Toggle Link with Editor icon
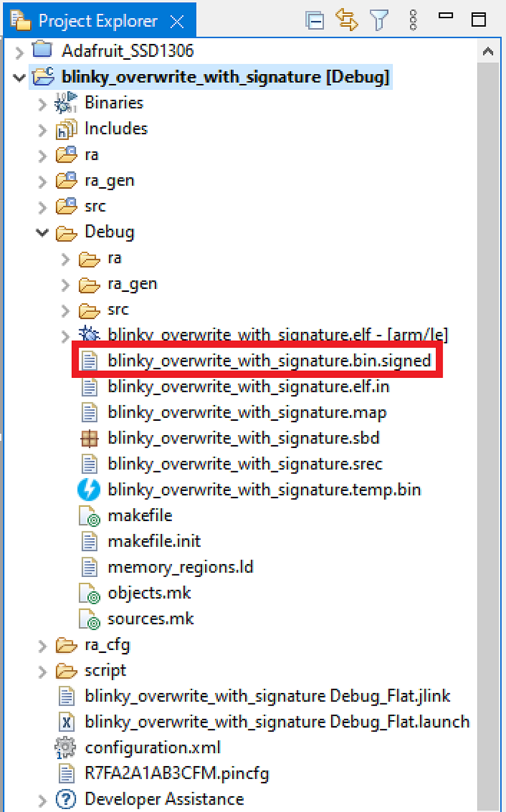This screenshot has height=812, width=506. click(x=346, y=20)
